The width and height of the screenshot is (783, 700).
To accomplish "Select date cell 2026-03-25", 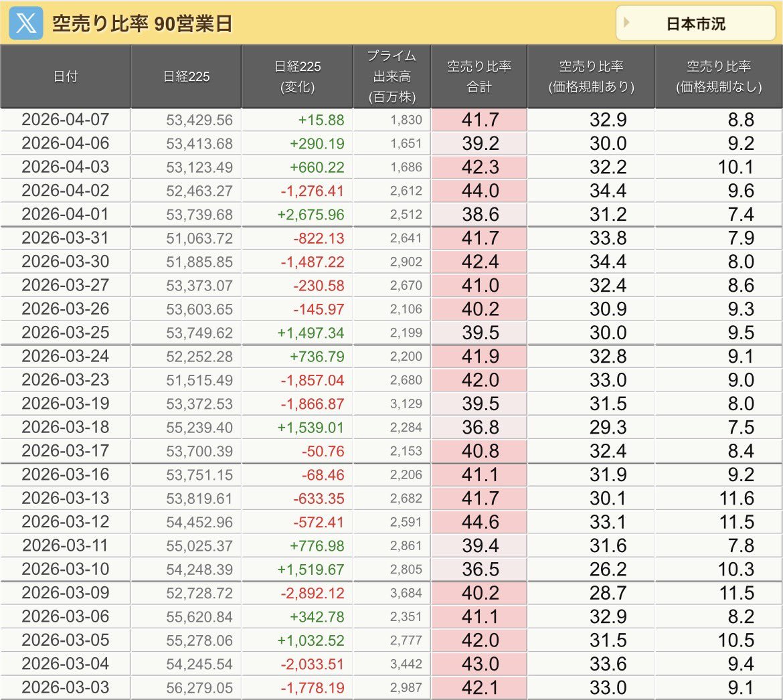I will [66, 333].
